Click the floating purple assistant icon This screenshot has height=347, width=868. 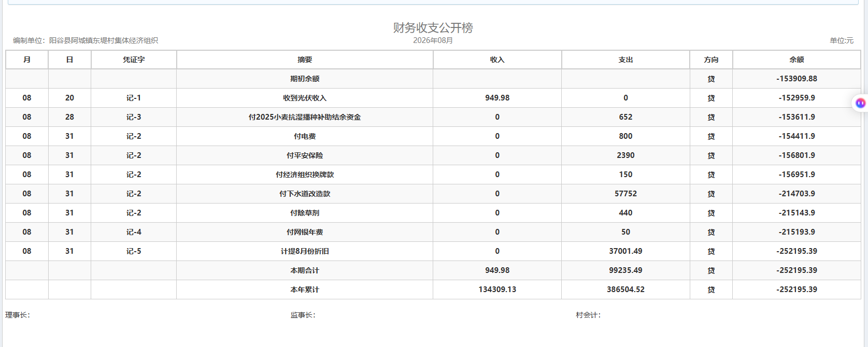(860, 103)
